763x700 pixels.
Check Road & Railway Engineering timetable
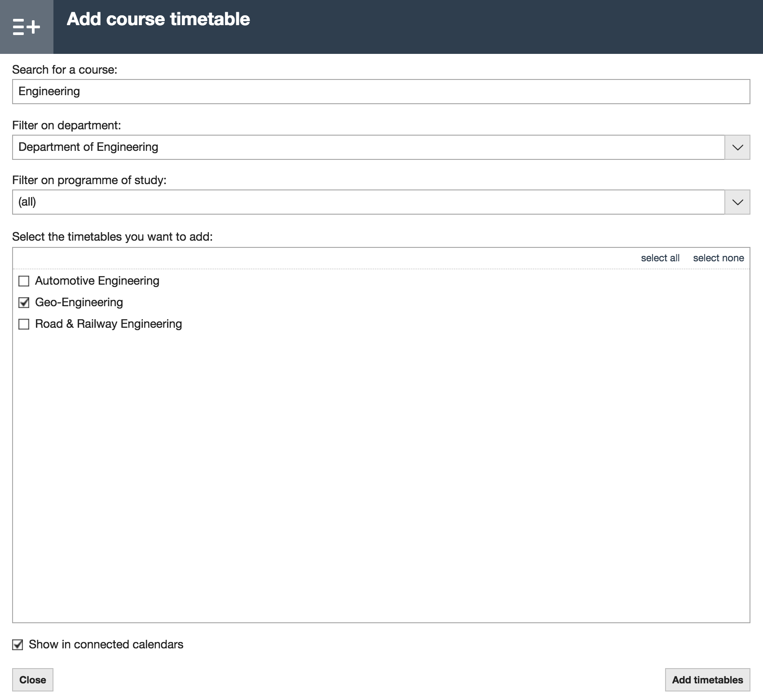coord(23,324)
